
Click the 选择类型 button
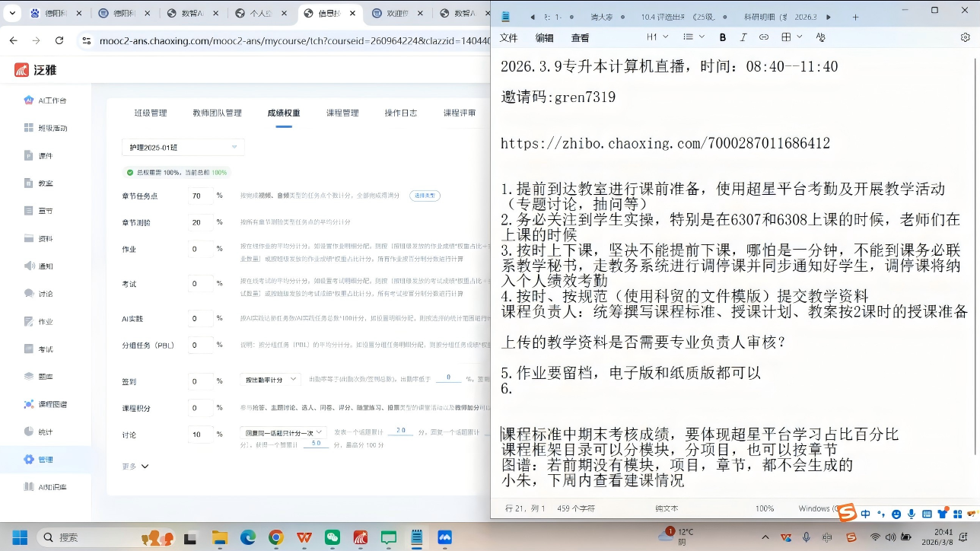coord(425,196)
